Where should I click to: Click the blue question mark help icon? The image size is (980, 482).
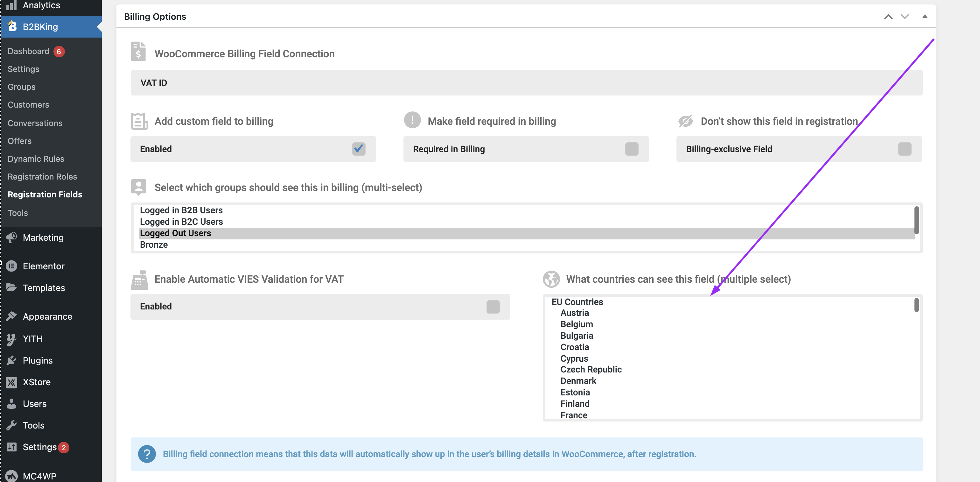(x=147, y=454)
